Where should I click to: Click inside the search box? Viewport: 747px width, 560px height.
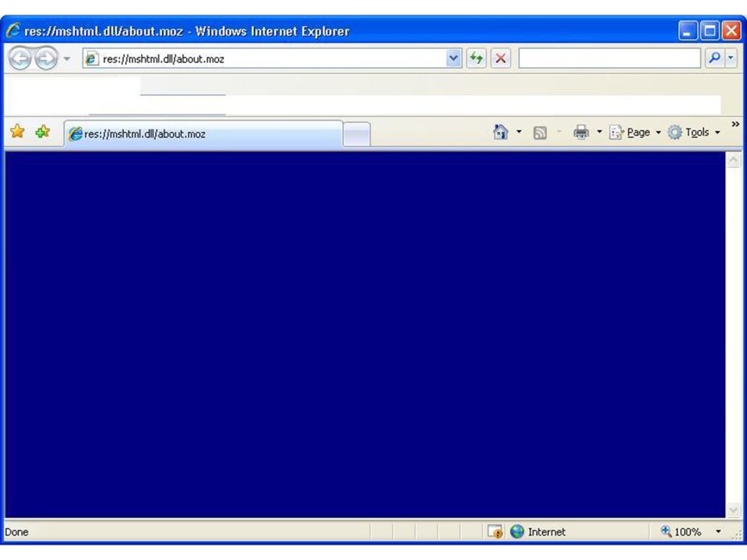point(609,59)
